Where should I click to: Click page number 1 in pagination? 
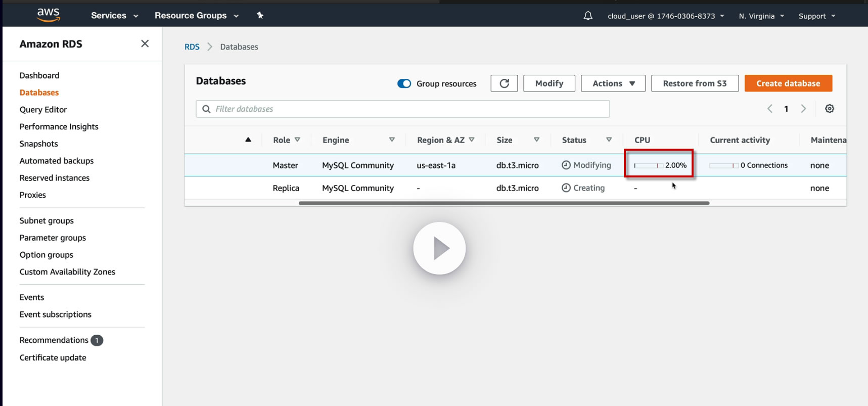[x=786, y=109]
